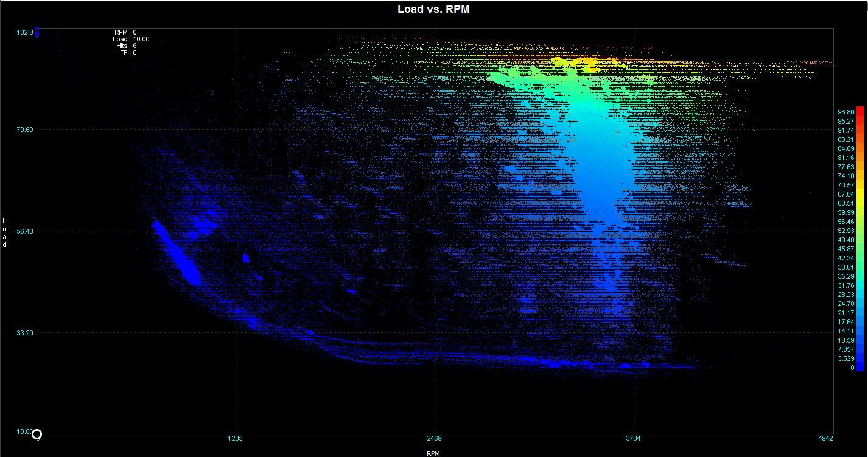Click the Load vs. RPM chart title

point(433,9)
